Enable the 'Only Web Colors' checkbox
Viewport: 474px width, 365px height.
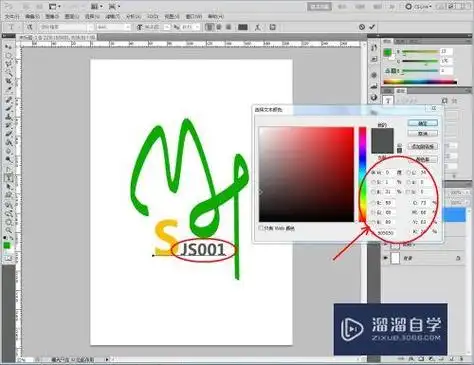pos(261,228)
